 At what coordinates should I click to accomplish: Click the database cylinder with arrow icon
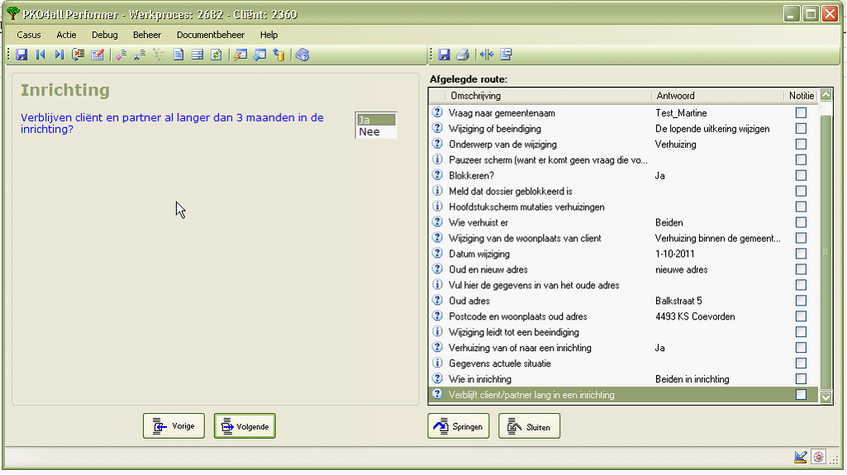point(279,55)
